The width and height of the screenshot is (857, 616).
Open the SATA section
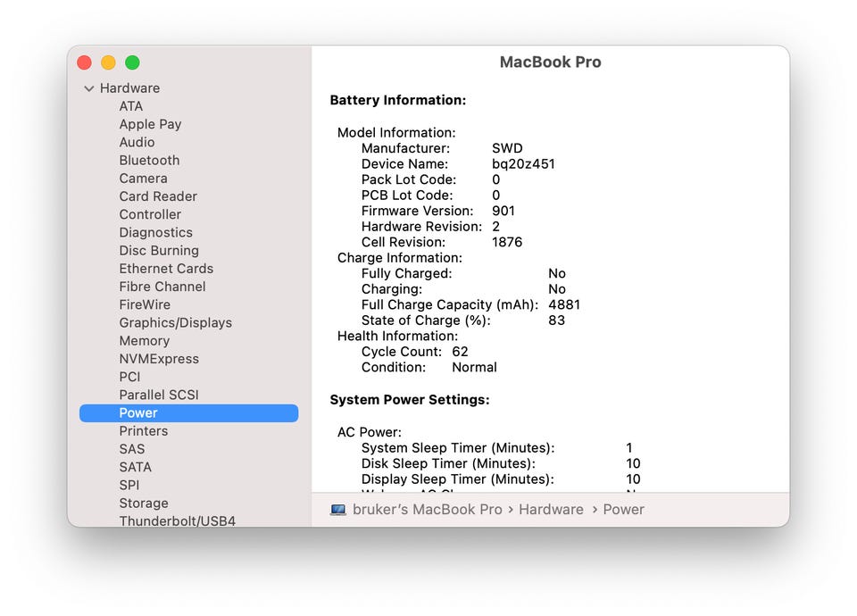[x=135, y=467]
